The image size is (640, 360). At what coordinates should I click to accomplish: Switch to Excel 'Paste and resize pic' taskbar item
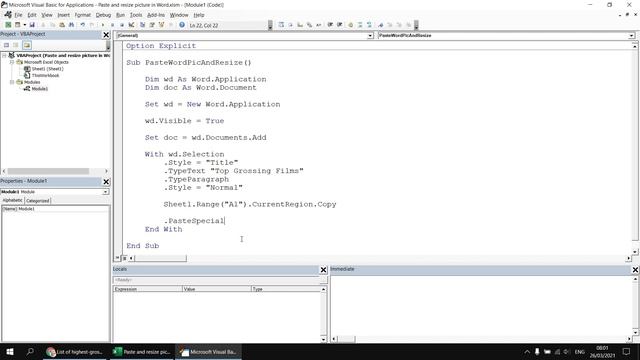142,352
